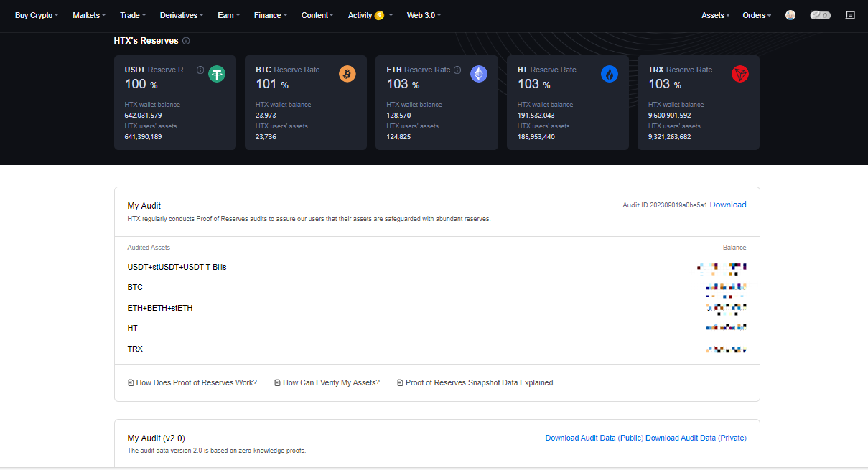The width and height of the screenshot is (868, 470).
Task: Open the messages icon in top bar
Action: click(851, 15)
